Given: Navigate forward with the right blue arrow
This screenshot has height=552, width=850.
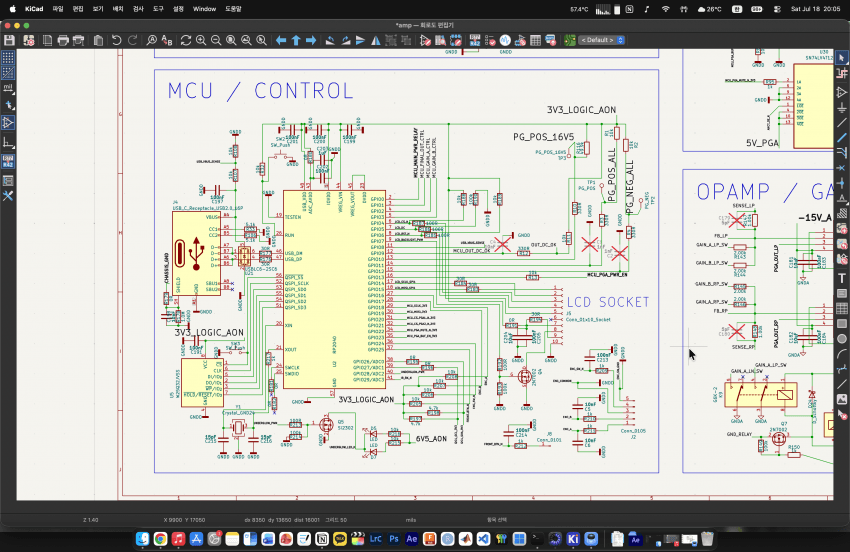Looking at the screenshot, I should coord(311,40).
